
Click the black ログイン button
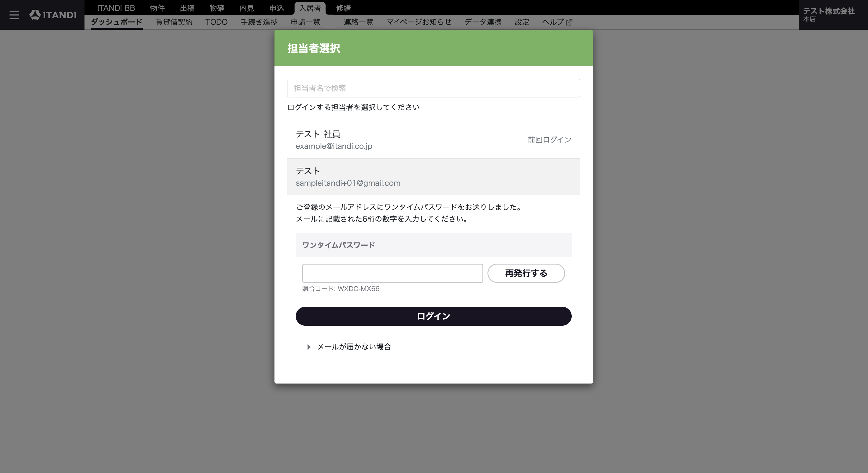coord(433,316)
